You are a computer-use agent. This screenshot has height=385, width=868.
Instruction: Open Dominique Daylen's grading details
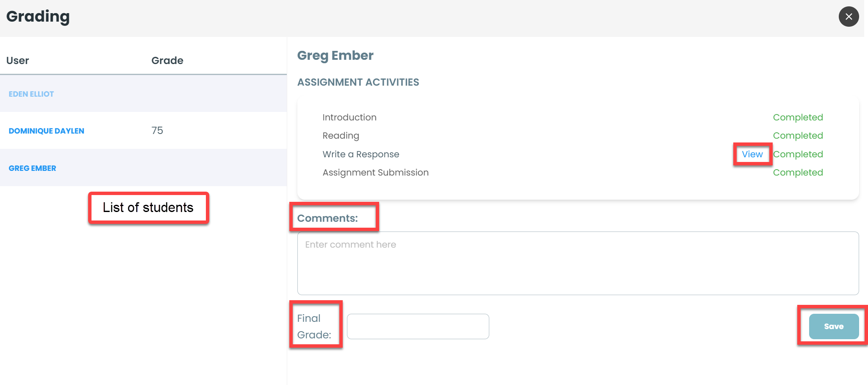click(47, 131)
